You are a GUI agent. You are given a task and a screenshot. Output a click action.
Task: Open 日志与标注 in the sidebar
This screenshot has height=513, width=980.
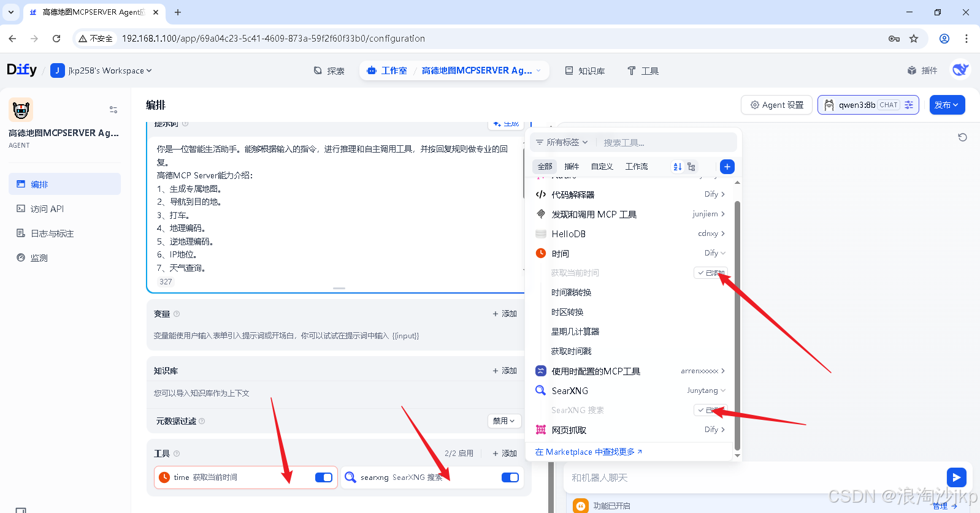(x=64, y=233)
